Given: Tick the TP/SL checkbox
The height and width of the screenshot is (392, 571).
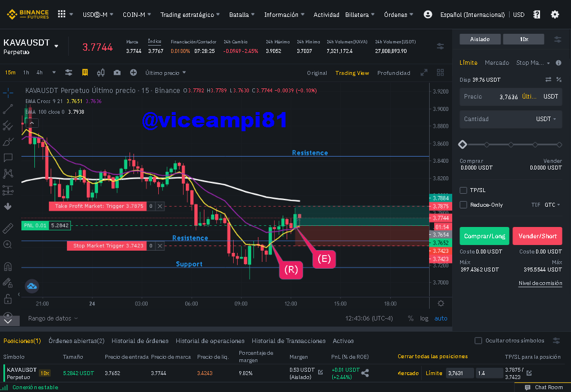Looking at the screenshot, I should pos(463,190).
